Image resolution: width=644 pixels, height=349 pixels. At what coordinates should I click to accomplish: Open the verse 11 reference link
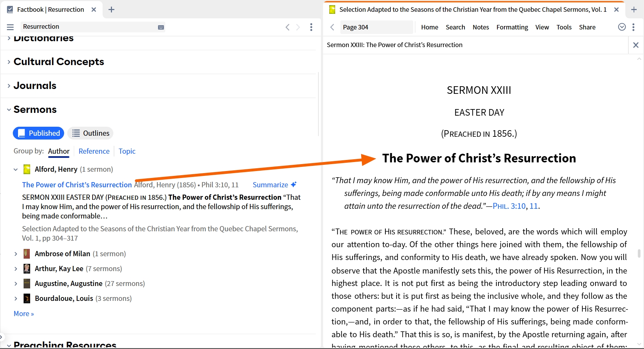pyautogui.click(x=534, y=206)
